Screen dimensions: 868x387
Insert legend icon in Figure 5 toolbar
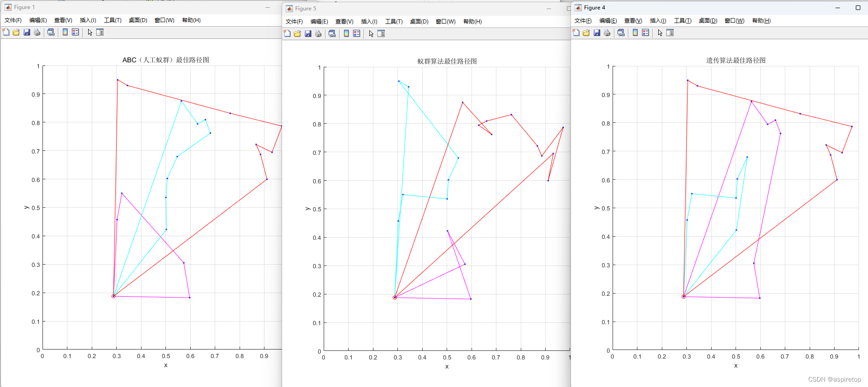click(x=357, y=33)
